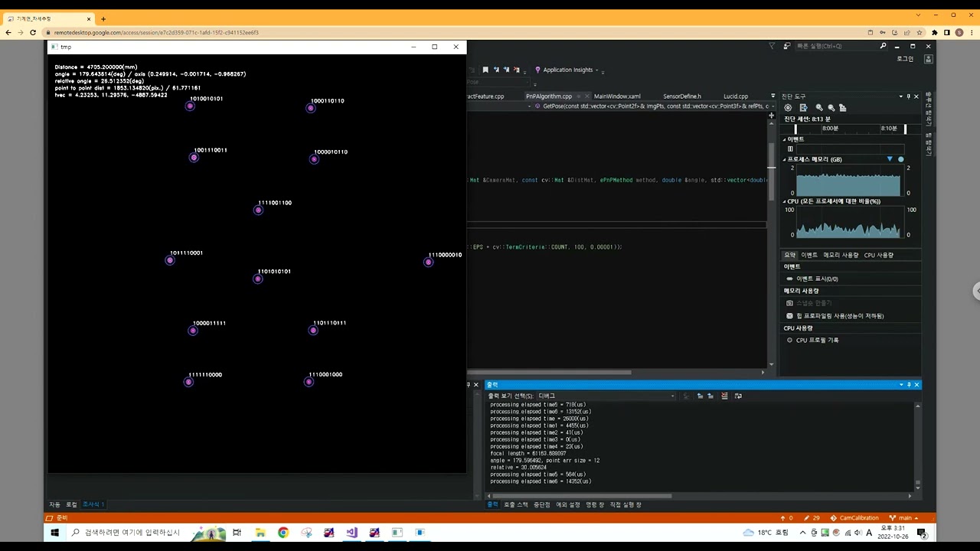Open diagnostic tools settings gear
Image resolution: width=980 pixels, height=551 pixels.
[788, 108]
